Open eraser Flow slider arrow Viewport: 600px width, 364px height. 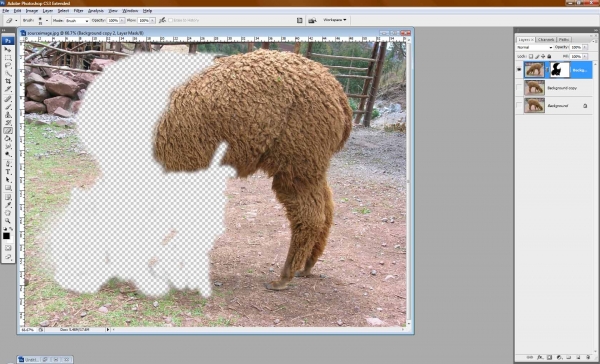click(x=153, y=20)
